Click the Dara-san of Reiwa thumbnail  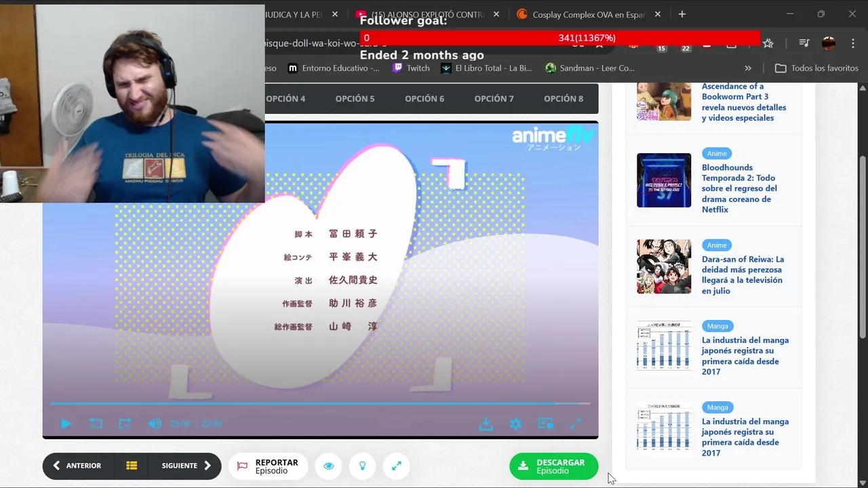coord(664,266)
